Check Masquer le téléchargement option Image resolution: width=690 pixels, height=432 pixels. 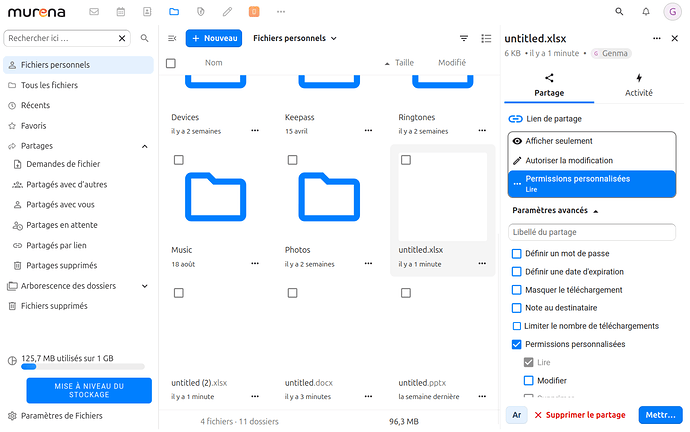pyautogui.click(x=517, y=290)
